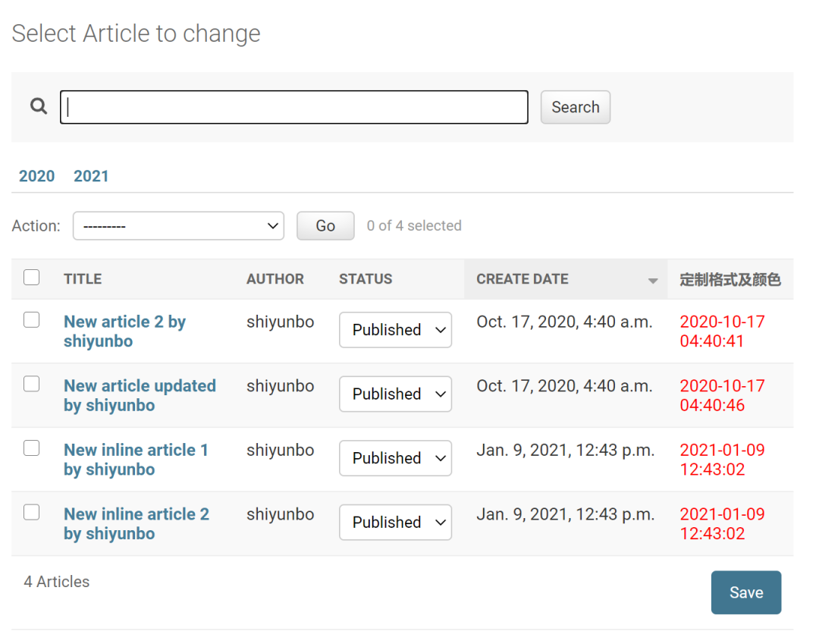The width and height of the screenshot is (819, 644).
Task: Open the Action dropdown menu
Action: [179, 225]
